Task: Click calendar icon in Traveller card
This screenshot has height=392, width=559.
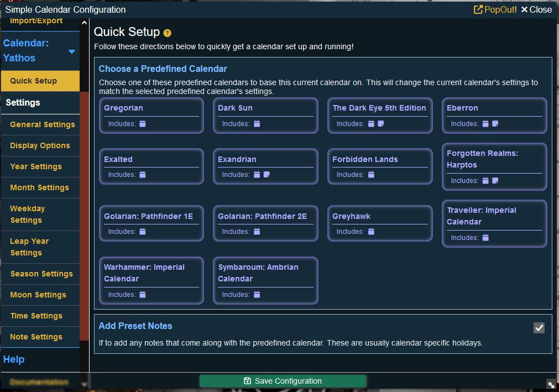Action: 485,238
